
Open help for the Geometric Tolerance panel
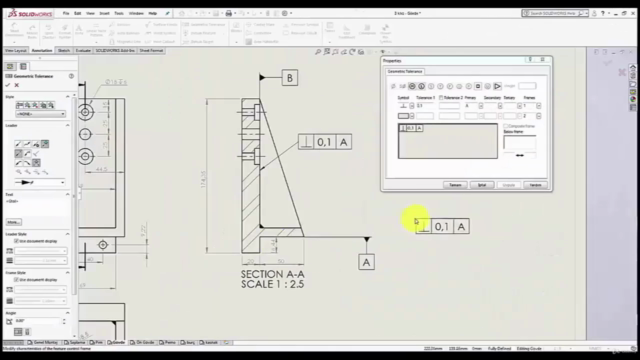71,76
